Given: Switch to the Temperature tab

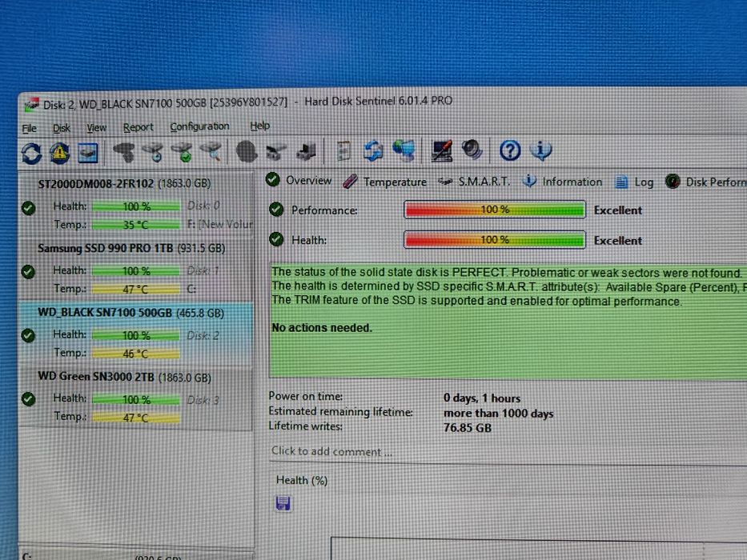Looking at the screenshot, I should tap(384, 182).
